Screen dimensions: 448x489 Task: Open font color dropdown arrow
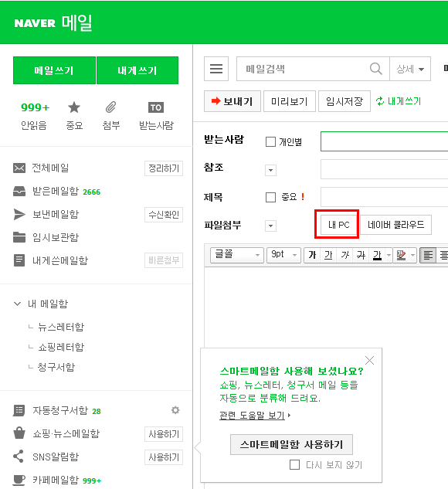pyautogui.click(x=389, y=256)
